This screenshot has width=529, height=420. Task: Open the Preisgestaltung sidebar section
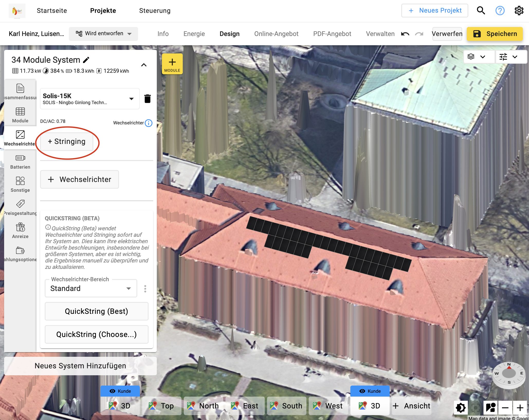point(20,207)
